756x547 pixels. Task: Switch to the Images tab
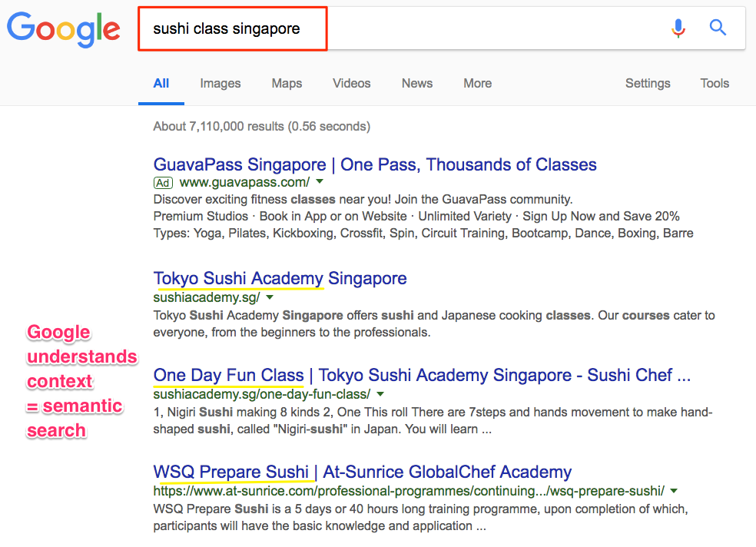click(x=220, y=84)
